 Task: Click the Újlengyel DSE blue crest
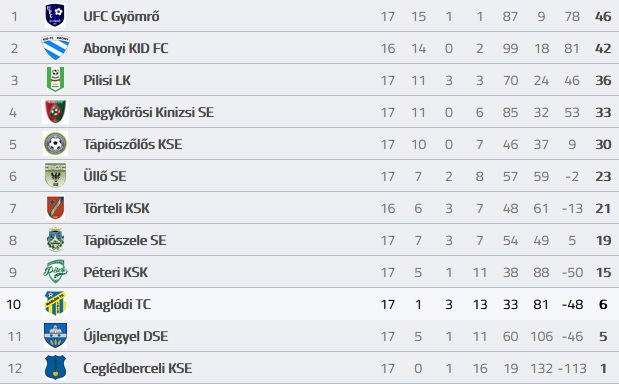coord(55,335)
